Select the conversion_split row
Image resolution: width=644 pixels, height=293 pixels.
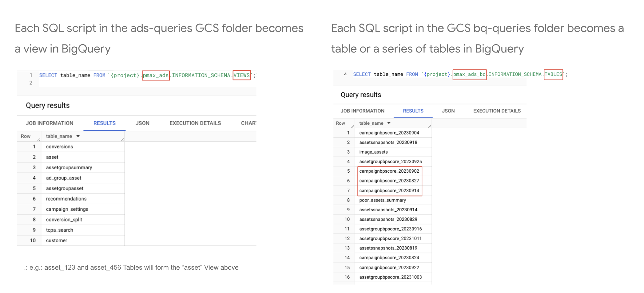click(x=71, y=220)
